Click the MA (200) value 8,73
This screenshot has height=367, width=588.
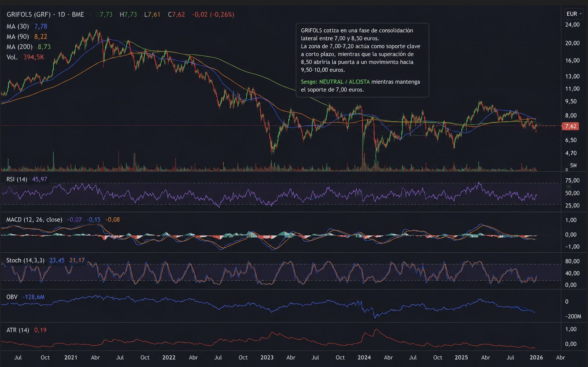pos(44,47)
